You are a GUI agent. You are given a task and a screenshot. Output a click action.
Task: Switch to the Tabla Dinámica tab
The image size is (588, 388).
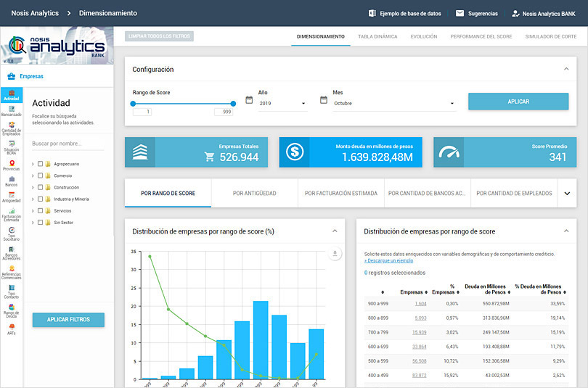(377, 36)
